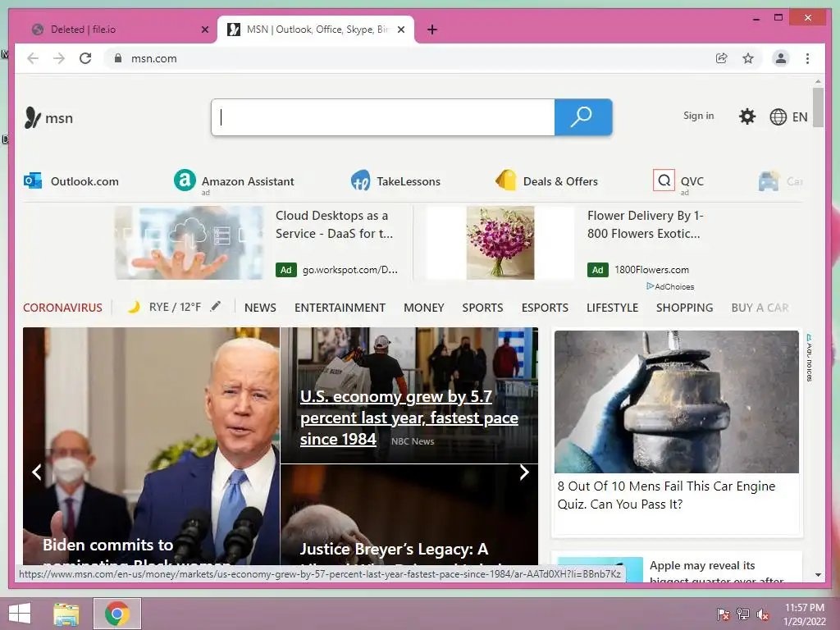
Task: Open the Chrome profile avatar
Action: pyautogui.click(x=781, y=58)
